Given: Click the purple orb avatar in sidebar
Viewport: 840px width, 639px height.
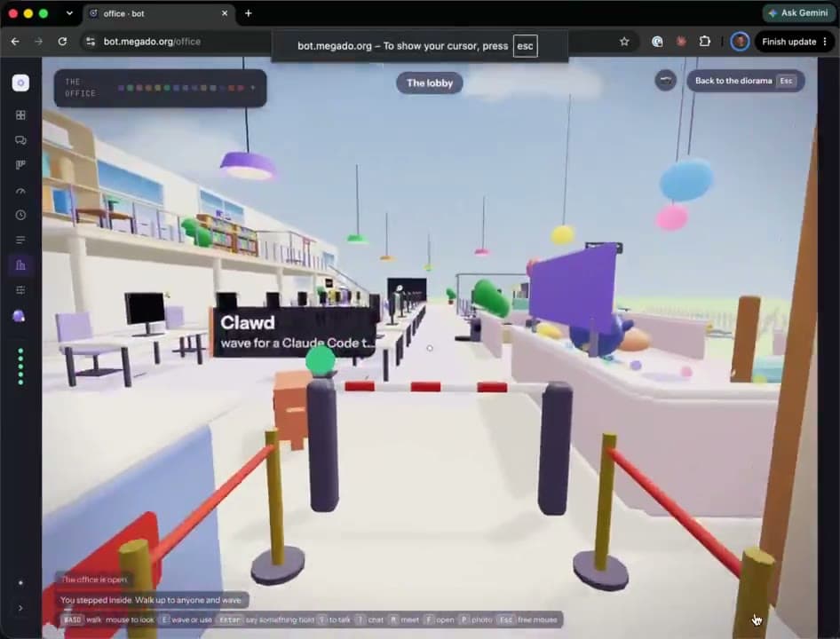Looking at the screenshot, I should point(19,316).
